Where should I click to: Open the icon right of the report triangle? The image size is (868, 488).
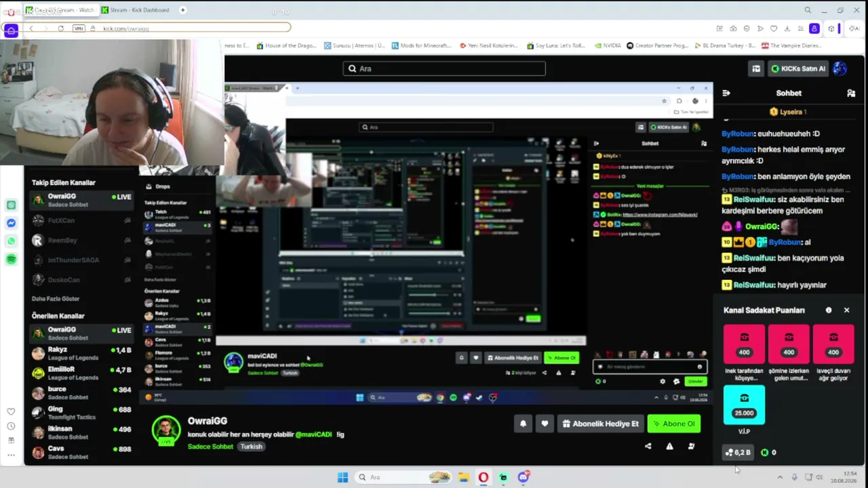click(691, 446)
